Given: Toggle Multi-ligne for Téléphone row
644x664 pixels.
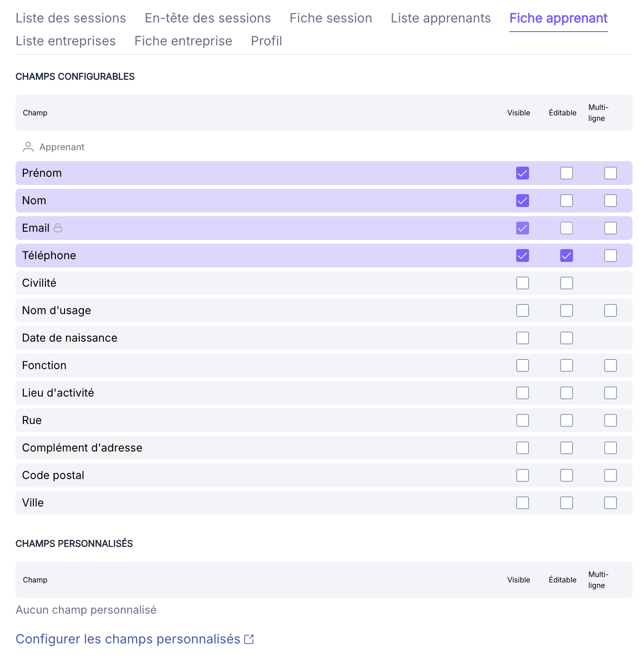Looking at the screenshot, I should [x=611, y=256].
